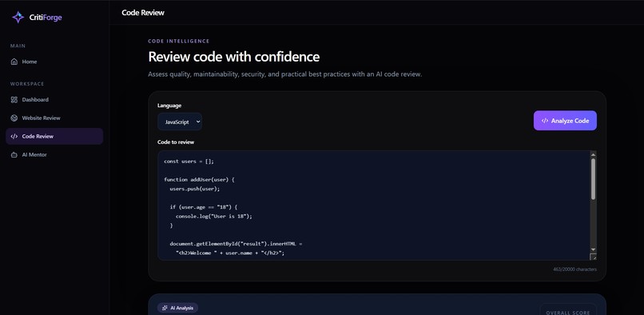Screen dimensions: 644x315
Task: Click the 'MAIN' sidebar section label
Action: click(18, 46)
